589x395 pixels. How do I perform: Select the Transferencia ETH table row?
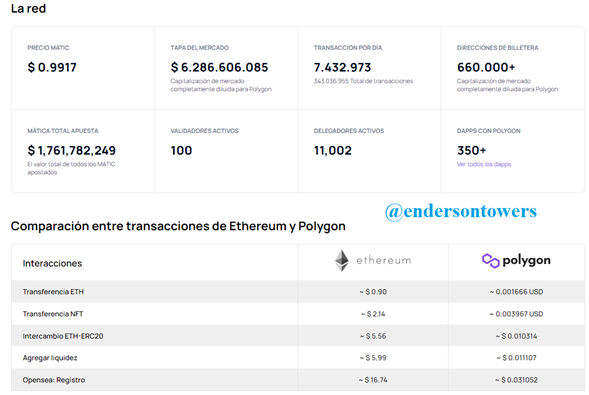(298, 291)
